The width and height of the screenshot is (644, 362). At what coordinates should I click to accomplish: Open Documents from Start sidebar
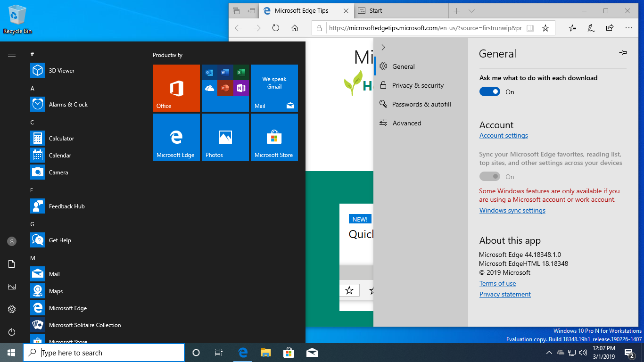[12, 264]
